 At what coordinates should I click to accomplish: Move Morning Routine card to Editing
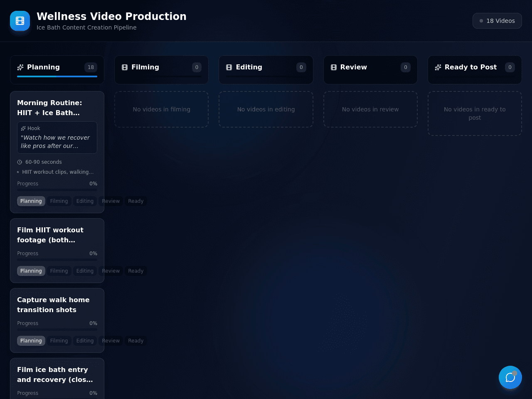(85, 201)
